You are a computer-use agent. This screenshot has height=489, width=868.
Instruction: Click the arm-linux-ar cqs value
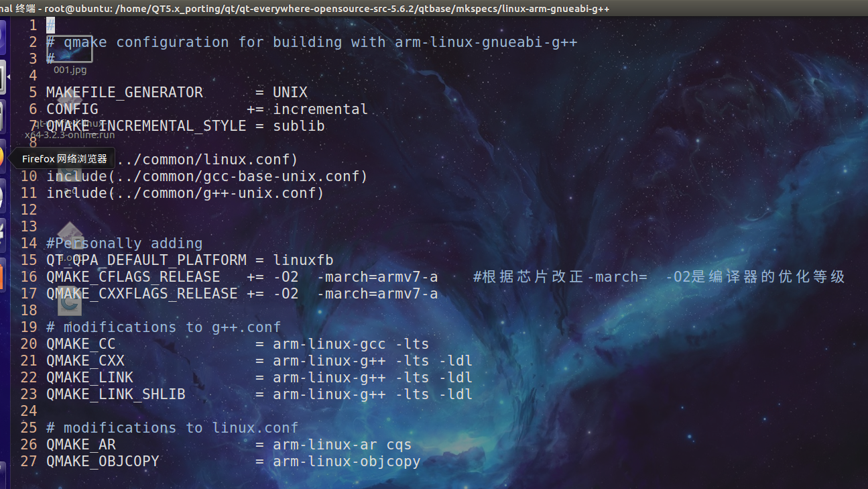click(342, 444)
